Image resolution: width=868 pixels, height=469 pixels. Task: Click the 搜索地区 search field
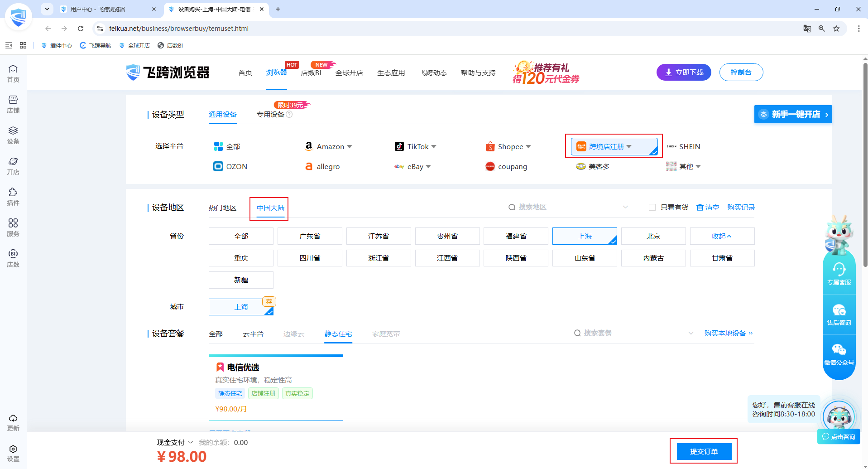pos(569,207)
